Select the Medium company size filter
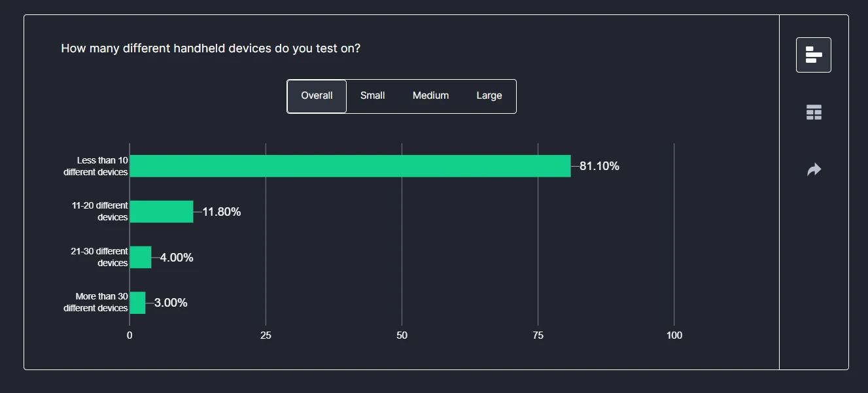 coord(430,95)
